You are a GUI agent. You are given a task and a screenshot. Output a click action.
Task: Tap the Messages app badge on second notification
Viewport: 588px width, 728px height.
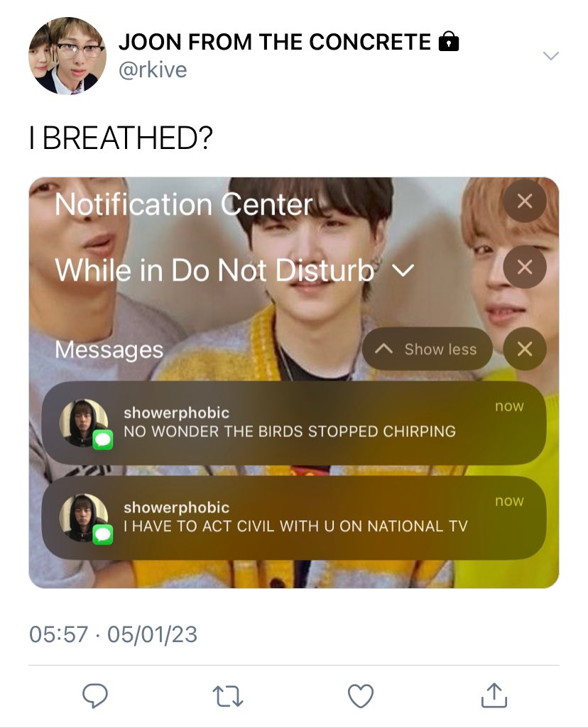click(103, 534)
